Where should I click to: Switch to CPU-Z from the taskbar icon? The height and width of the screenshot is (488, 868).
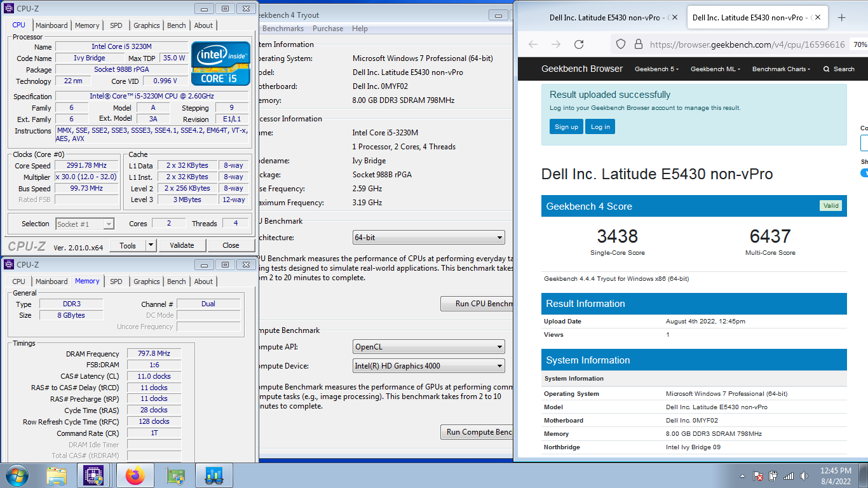(x=93, y=475)
